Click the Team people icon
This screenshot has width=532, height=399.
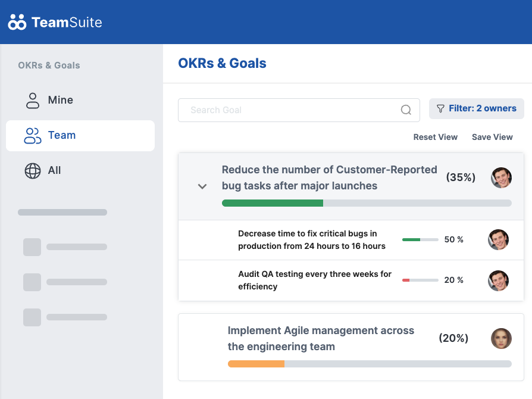33,136
